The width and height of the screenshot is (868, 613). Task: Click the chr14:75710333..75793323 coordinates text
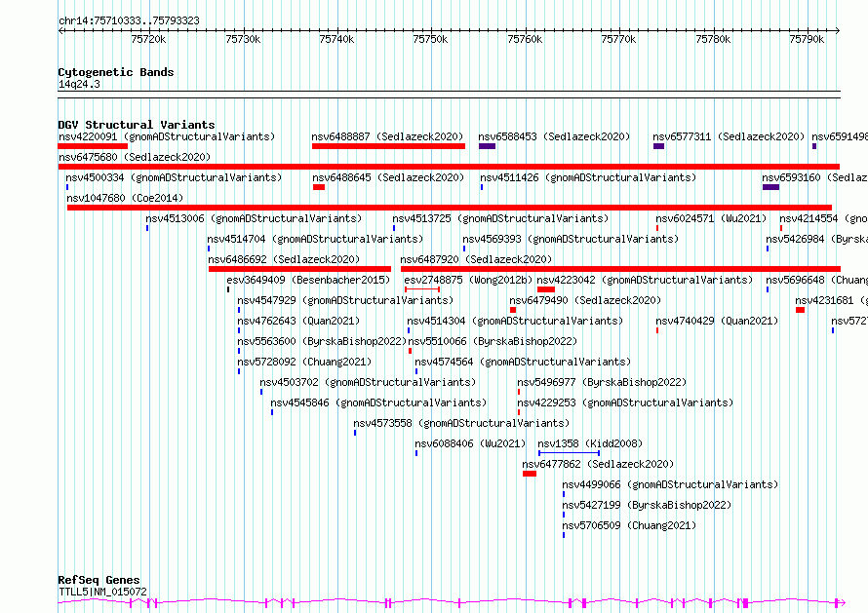tap(129, 21)
